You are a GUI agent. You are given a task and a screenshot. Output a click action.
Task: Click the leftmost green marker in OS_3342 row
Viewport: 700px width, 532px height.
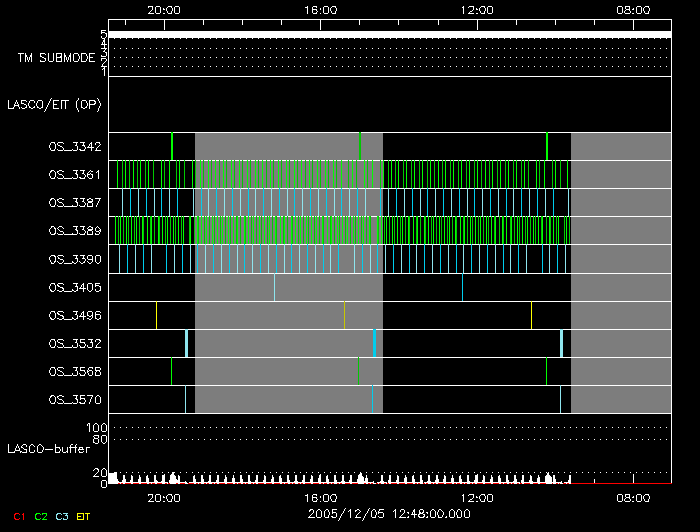pyautogui.click(x=172, y=146)
